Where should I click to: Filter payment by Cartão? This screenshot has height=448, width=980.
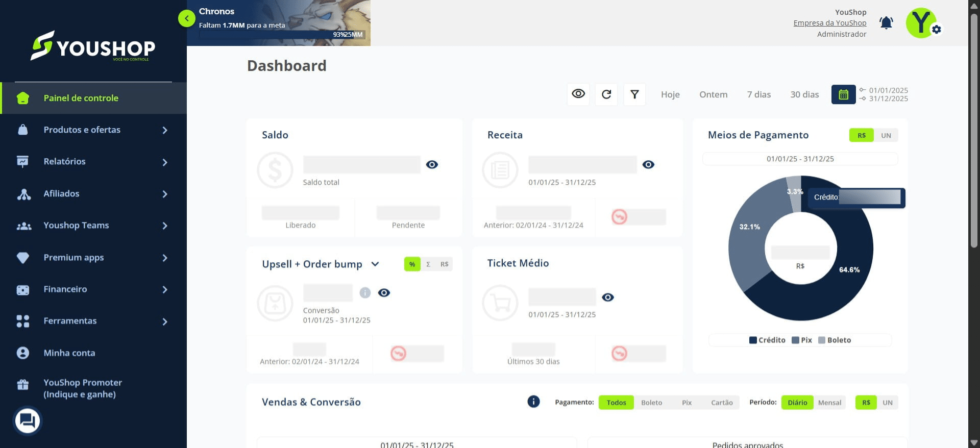pos(722,403)
